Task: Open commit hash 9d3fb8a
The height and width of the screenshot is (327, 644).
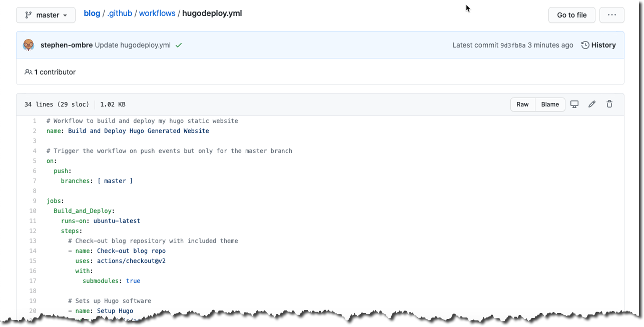Action: click(513, 45)
